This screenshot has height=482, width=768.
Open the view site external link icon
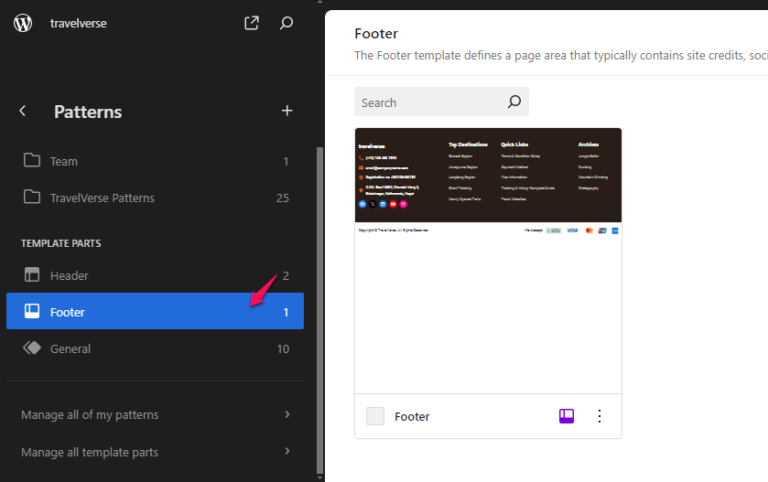(252, 23)
